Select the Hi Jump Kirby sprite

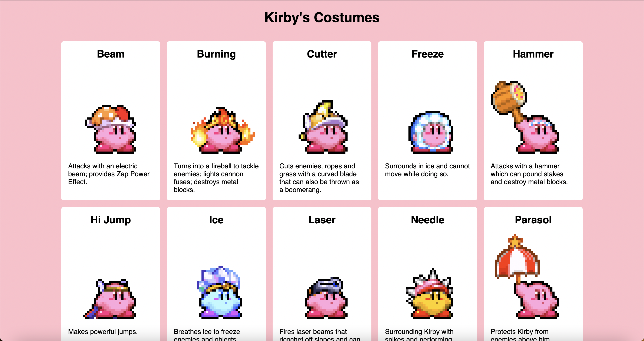point(110,299)
